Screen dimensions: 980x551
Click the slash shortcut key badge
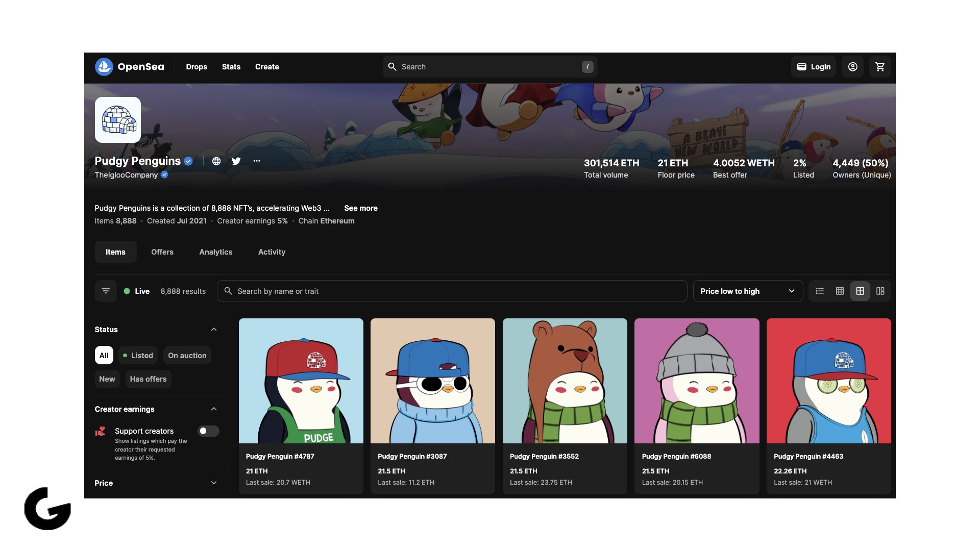pyautogui.click(x=587, y=67)
